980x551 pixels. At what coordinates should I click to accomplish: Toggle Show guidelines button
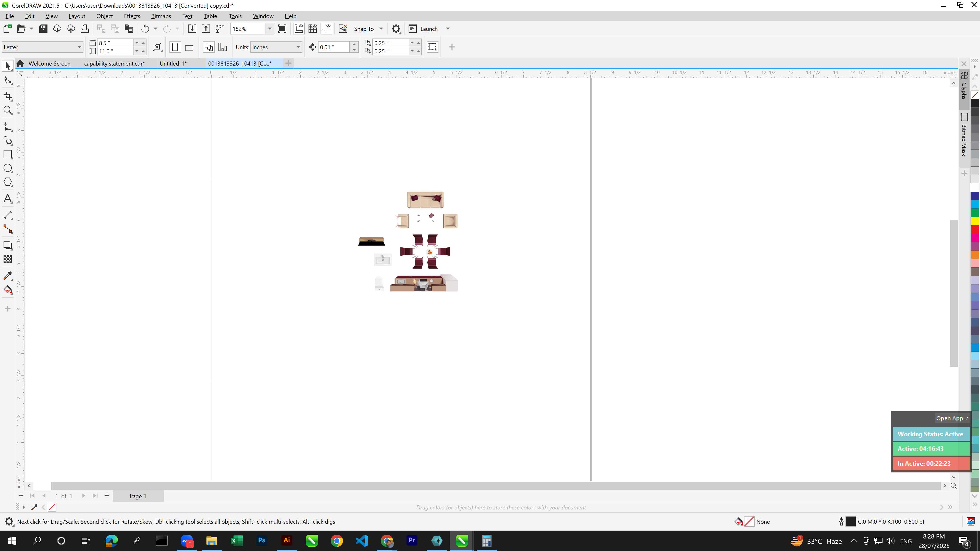click(326, 29)
